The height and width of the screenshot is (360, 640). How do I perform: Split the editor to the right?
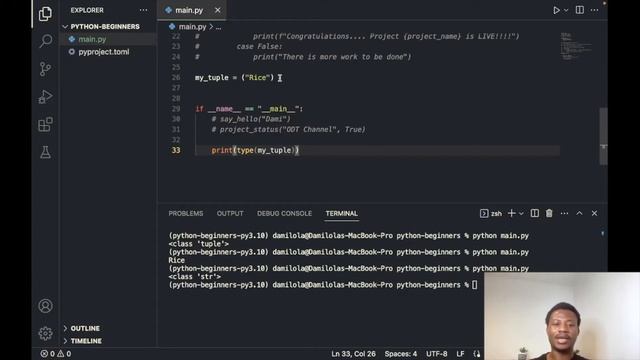580,10
